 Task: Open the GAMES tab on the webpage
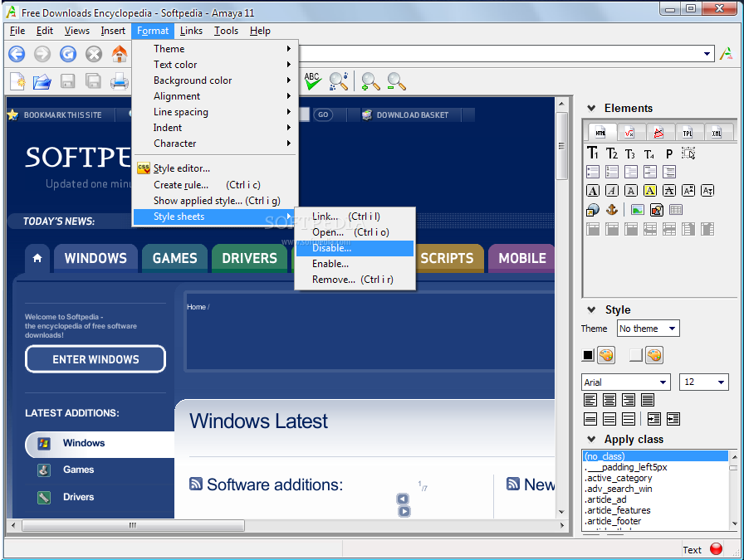tap(174, 258)
